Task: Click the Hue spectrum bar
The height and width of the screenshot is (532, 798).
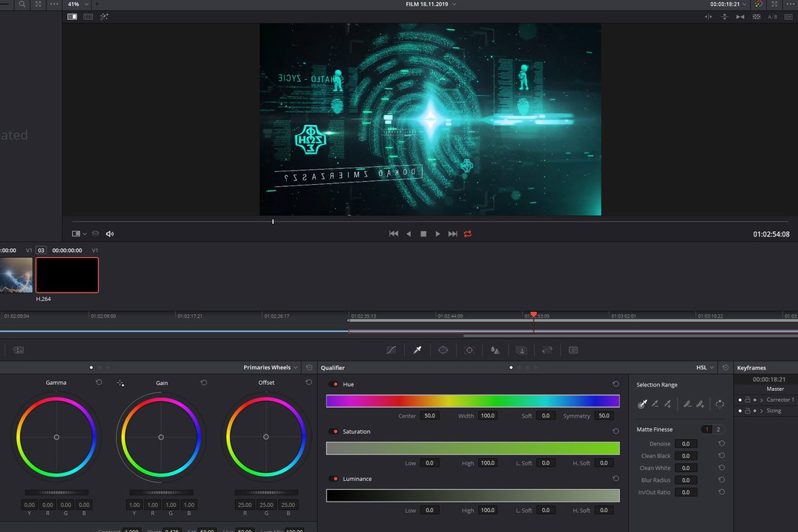Action: coord(473,401)
